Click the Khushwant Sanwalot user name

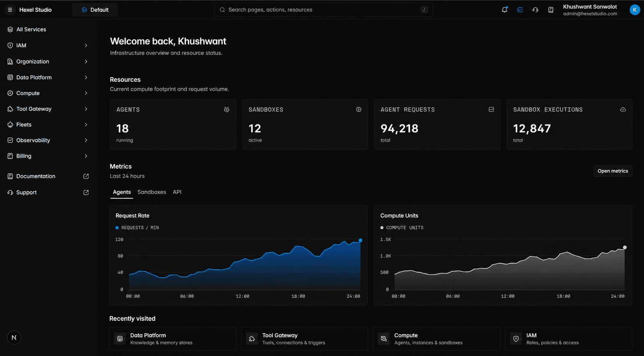590,7
